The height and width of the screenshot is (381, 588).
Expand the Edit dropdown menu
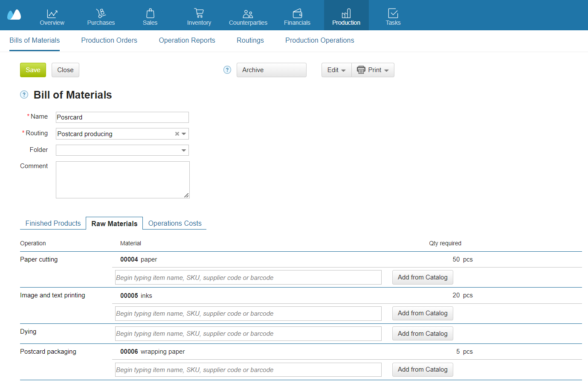pyautogui.click(x=336, y=70)
